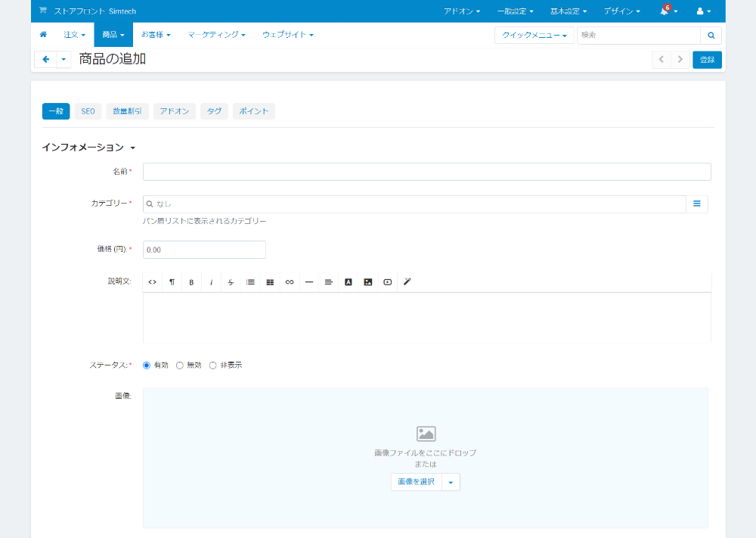Click inside the 説明文 editor text area

pyautogui.click(x=426, y=317)
